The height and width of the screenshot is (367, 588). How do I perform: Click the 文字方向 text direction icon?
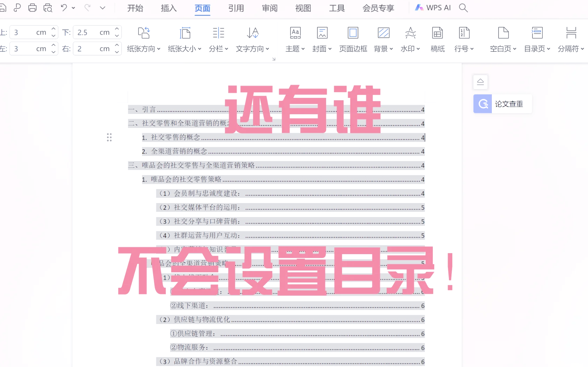(252, 33)
